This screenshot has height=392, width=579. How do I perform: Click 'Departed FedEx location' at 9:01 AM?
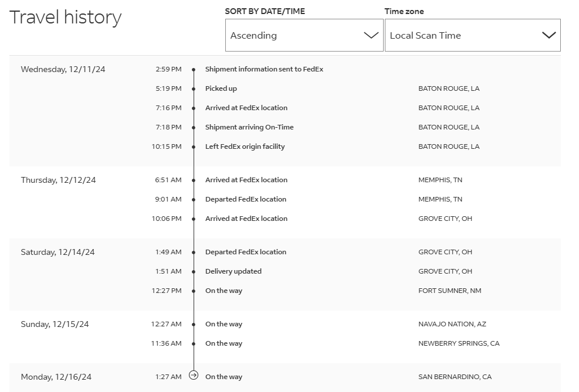(x=246, y=199)
